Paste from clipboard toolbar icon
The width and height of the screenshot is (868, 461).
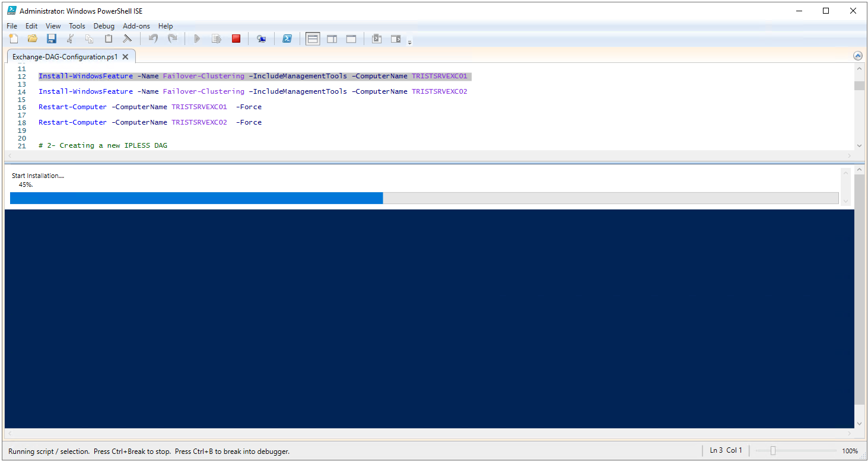109,39
